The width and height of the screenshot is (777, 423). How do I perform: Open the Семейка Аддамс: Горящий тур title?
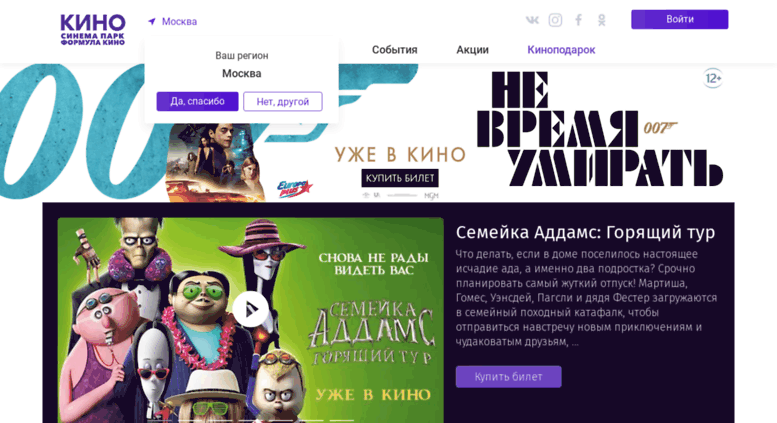(585, 232)
